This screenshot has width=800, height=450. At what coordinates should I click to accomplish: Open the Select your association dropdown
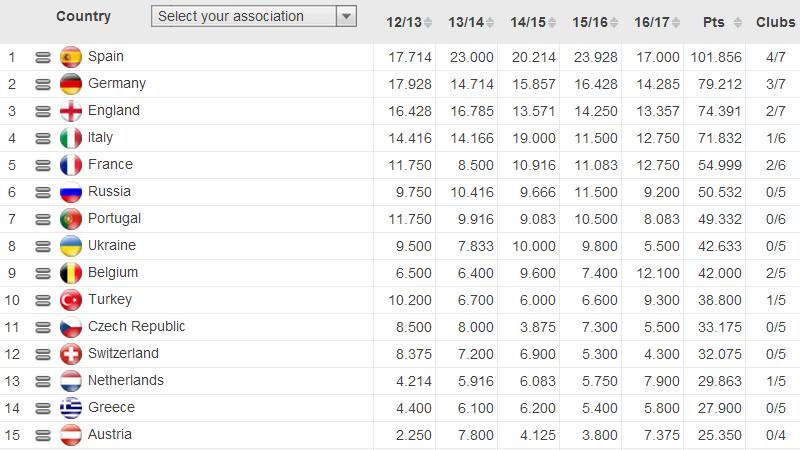pos(244,16)
